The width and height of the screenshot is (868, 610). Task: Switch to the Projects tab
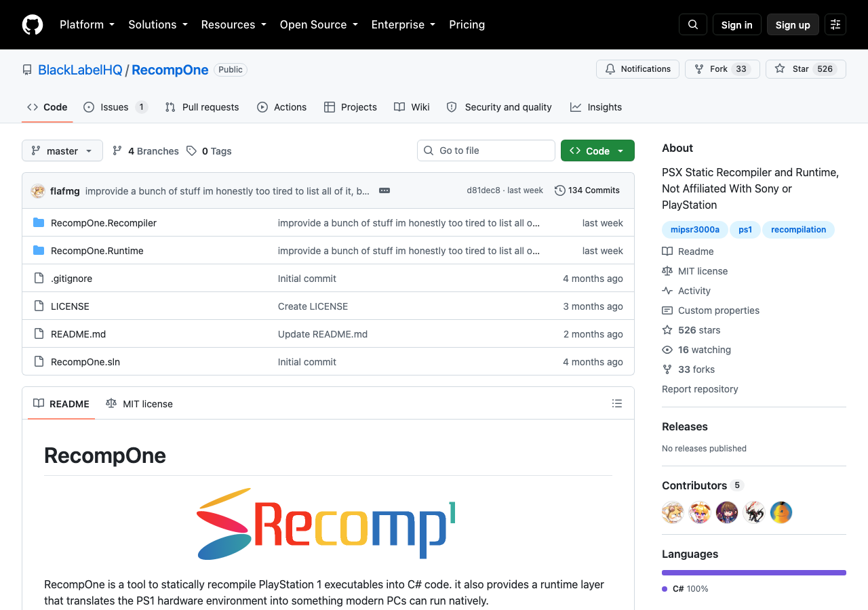(351, 107)
